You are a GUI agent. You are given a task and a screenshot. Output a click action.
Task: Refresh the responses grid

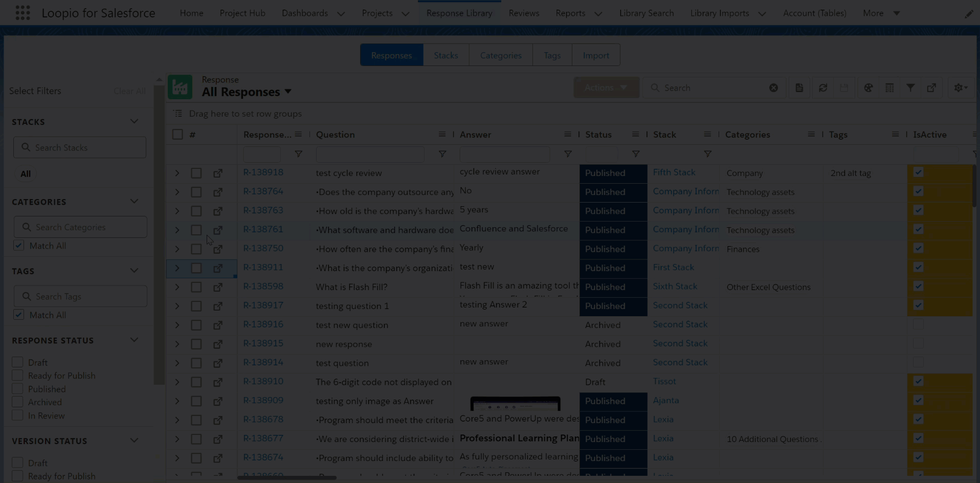(x=823, y=88)
